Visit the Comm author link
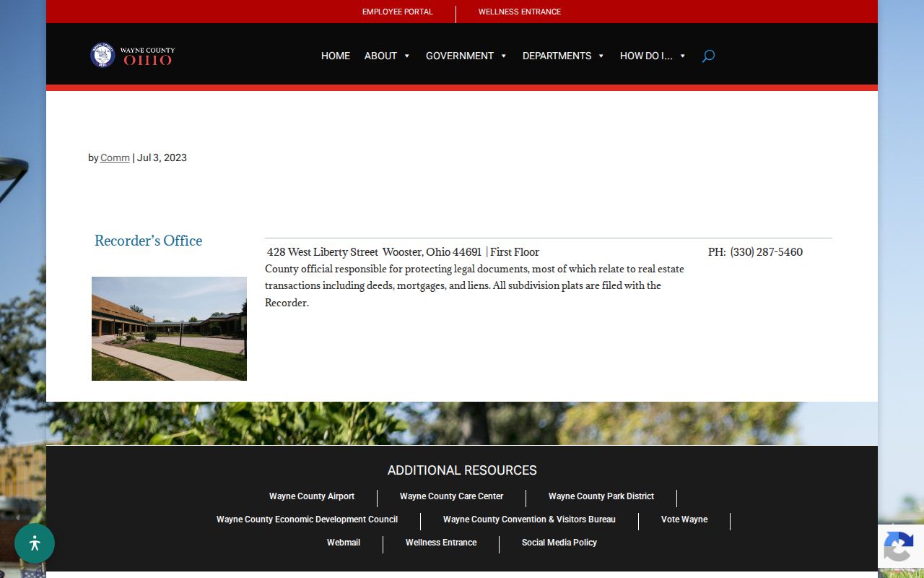Image resolution: width=924 pixels, height=578 pixels. pos(115,158)
